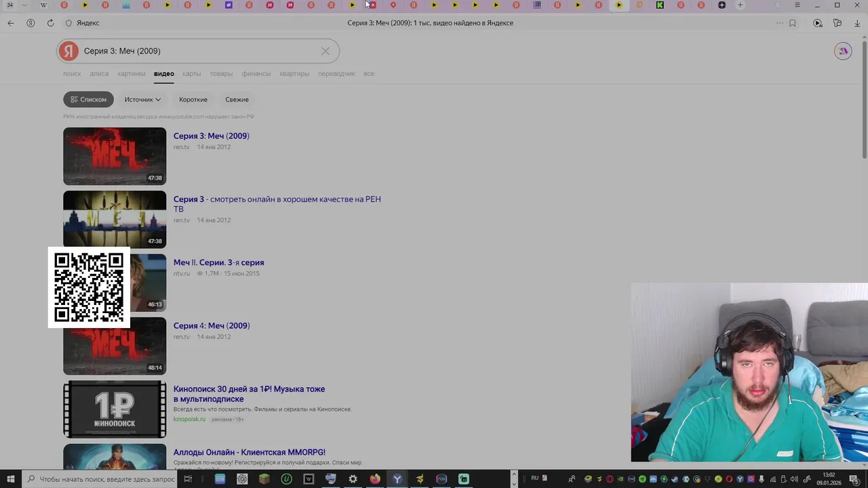Open the link Серия 4: Меч (2009)
This screenshot has height=488, width=868.
pyautogui.click(x=212, y=326)
